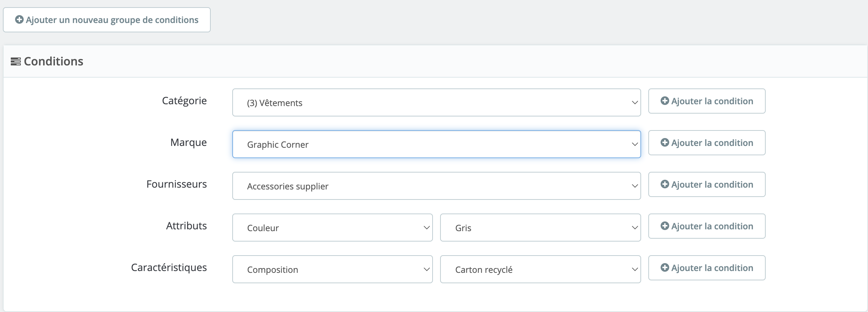Open the attribute value dropdown showing Gris

[541, 228]
